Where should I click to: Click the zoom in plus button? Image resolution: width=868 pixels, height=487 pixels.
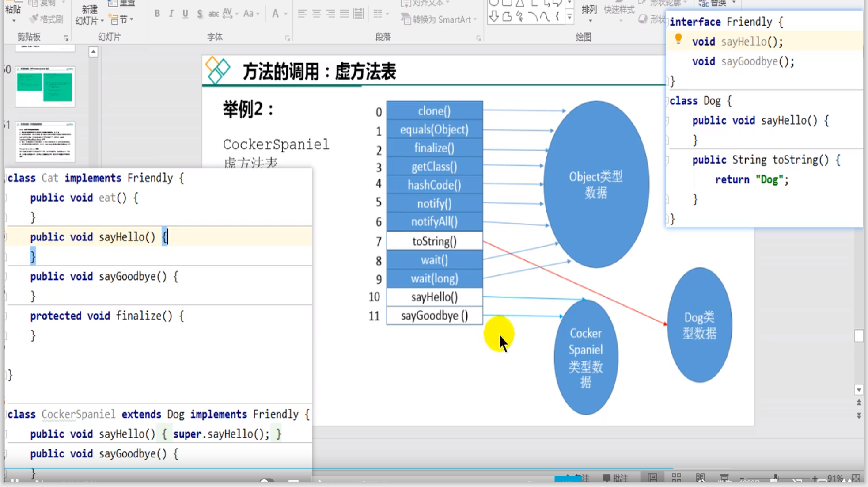pyautogui.click(x=815, y=479)
